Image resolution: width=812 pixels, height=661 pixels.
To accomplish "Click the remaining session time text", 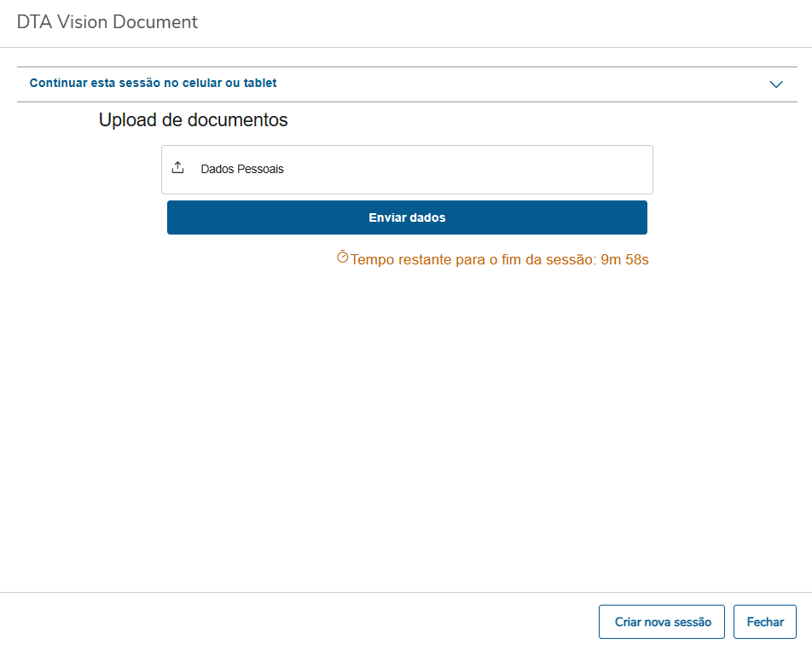I will [499, 259].
